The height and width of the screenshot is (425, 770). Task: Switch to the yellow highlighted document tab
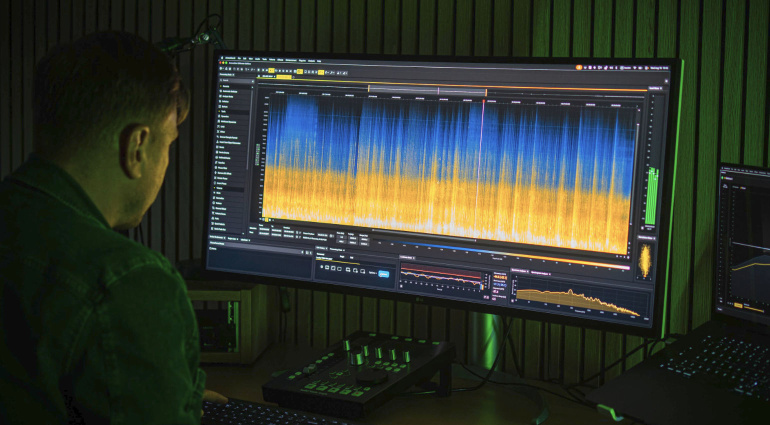(x=284, y=77)
